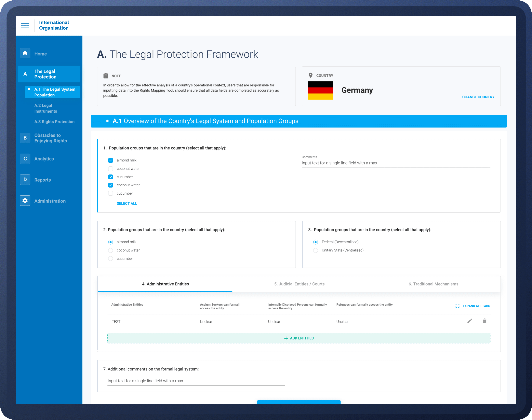Click SELECT ALL under population groups
This screenshot has height=420, width=532.
click(127, 203)
